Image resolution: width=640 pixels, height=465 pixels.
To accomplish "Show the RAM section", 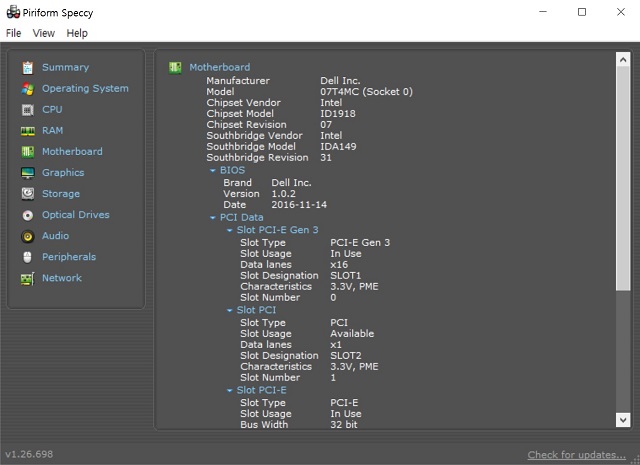I will [52, 131].
